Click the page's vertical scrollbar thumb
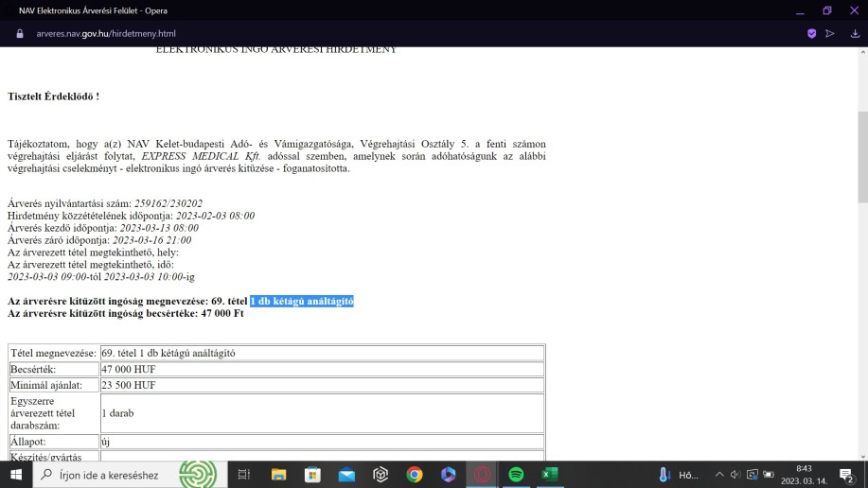The height and width of the screenshot is (488, 868). click(x=862, y=170)
